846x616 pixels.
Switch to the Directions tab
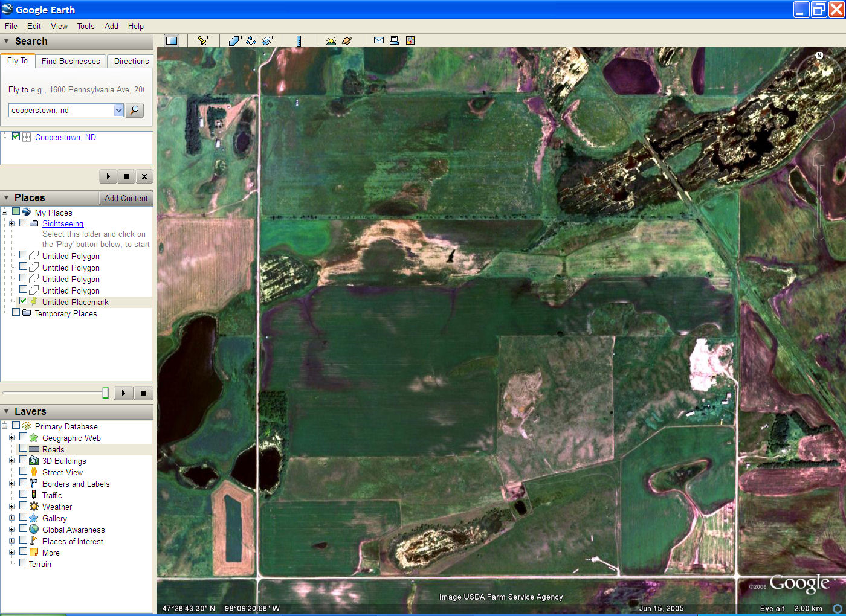point(131,61)
